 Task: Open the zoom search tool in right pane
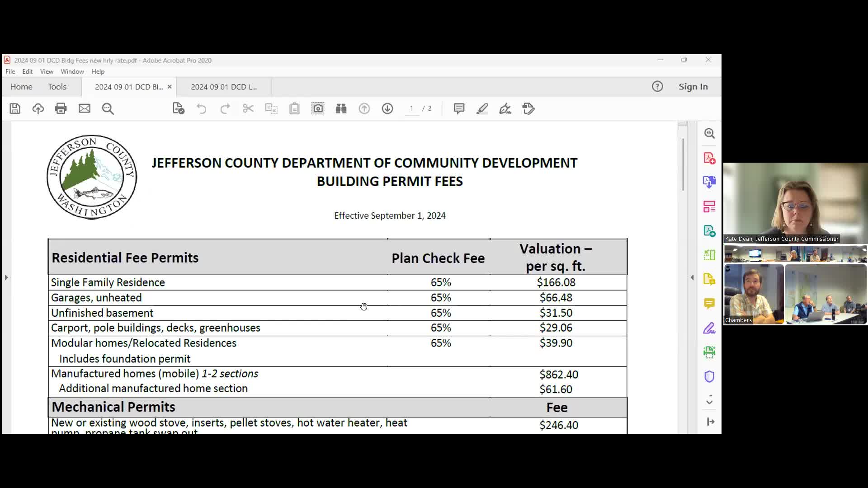click(x=709, y=133)
